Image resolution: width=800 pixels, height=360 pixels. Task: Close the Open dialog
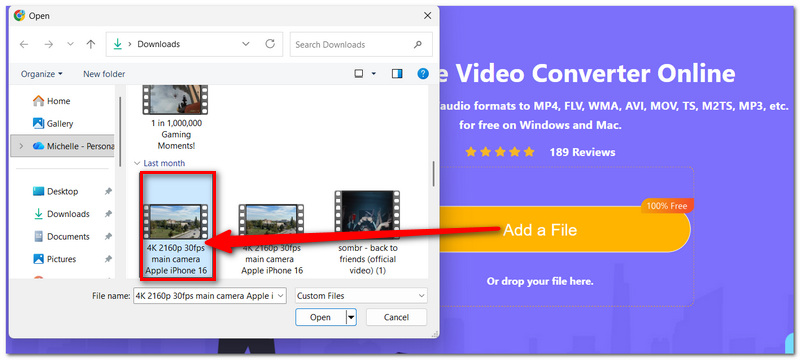[x=428, y=16]
